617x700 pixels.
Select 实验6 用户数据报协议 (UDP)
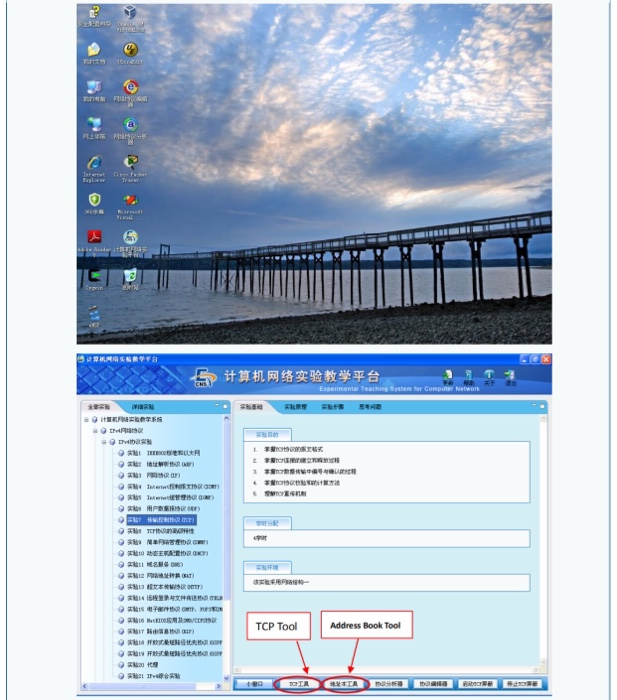pyautogui.click(x=163, y=508)
